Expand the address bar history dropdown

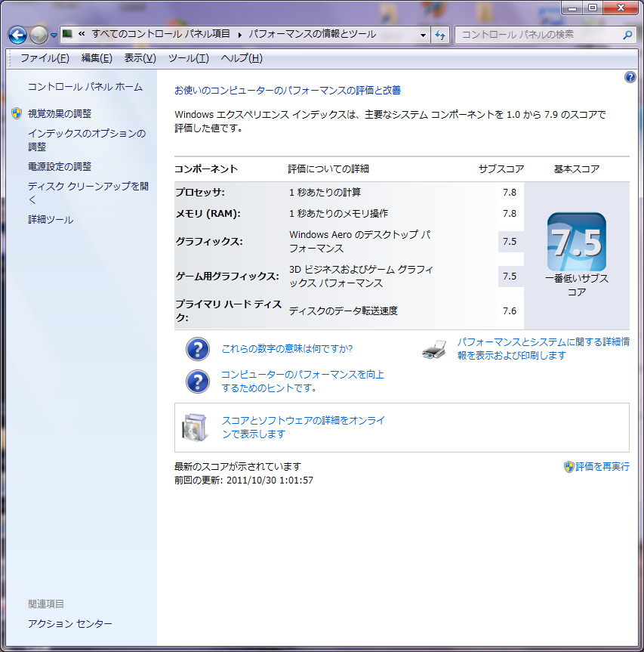423,35
